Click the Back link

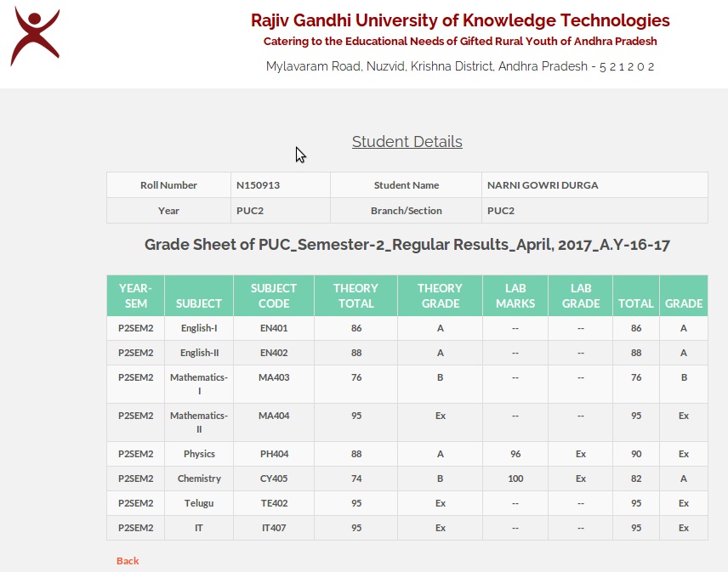(128, 561)
